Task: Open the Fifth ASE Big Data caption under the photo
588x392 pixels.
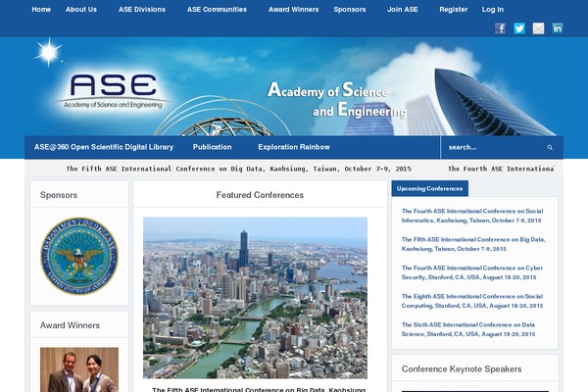Action: click(x=259, y=389)
